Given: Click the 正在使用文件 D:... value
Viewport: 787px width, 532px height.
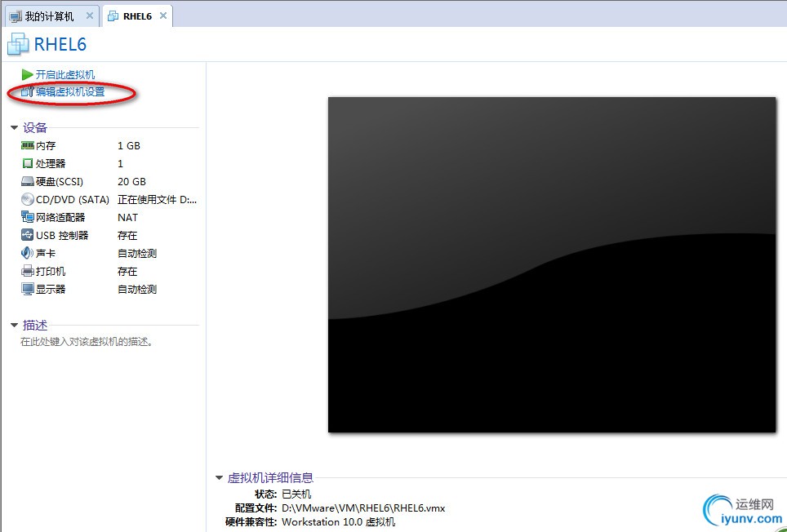Looking at the screenshot, I should (157, 200).
